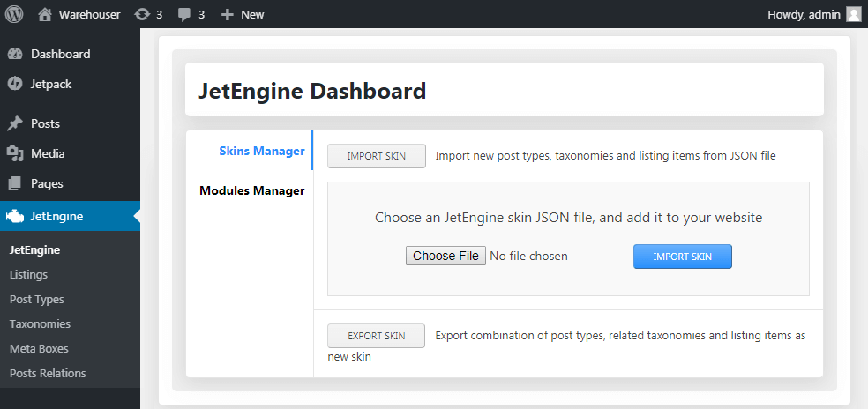Open the Media library icon
Image resolution: width=868 pixels, height=409 pixels.
click(x=15, y=153)
